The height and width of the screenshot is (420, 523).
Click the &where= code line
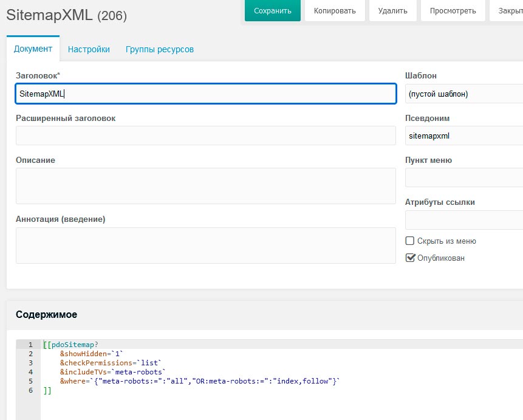tap(200, 381)
